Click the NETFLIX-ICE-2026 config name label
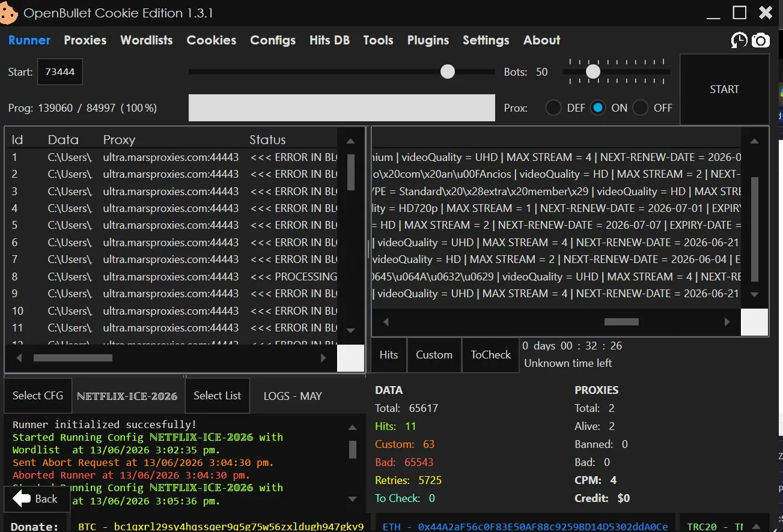Viewport: 783px width, 532px height. [127, 396]
